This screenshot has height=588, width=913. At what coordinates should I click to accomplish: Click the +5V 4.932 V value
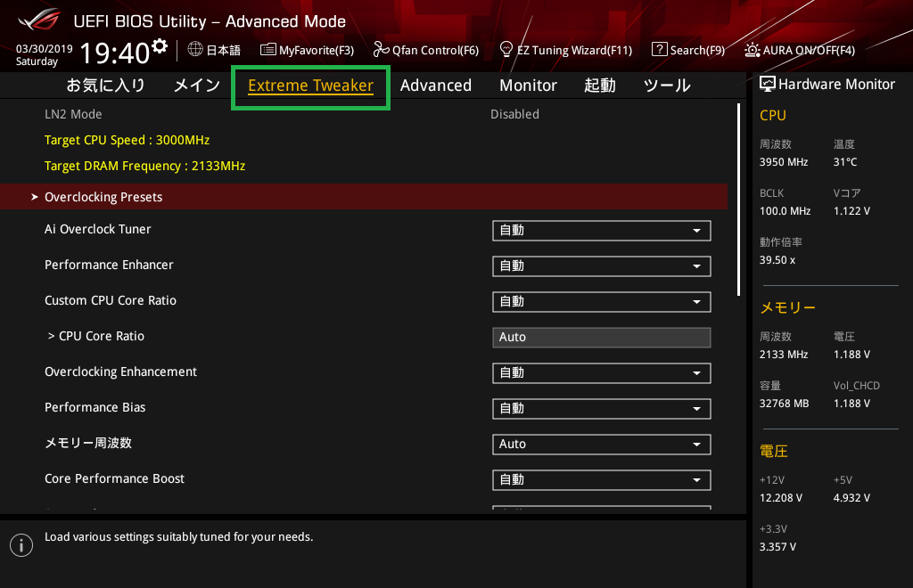point(851,498)
